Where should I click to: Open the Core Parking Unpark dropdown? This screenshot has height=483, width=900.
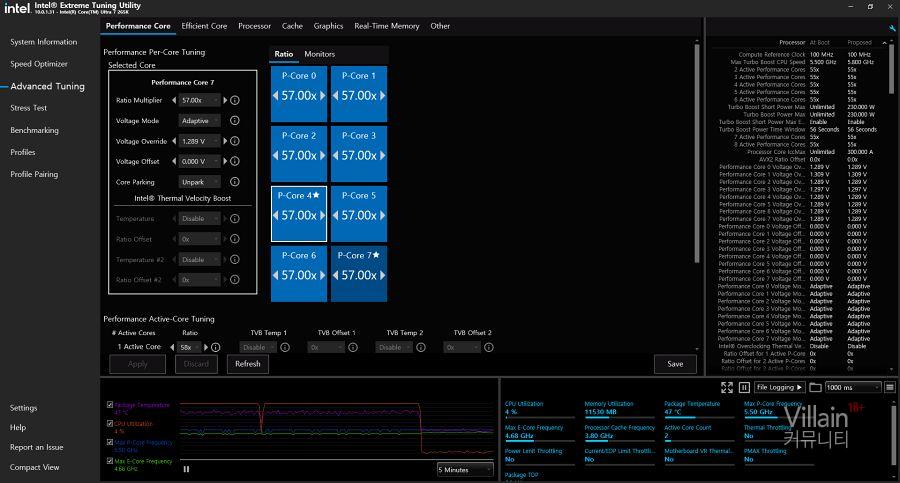[200, 182]
